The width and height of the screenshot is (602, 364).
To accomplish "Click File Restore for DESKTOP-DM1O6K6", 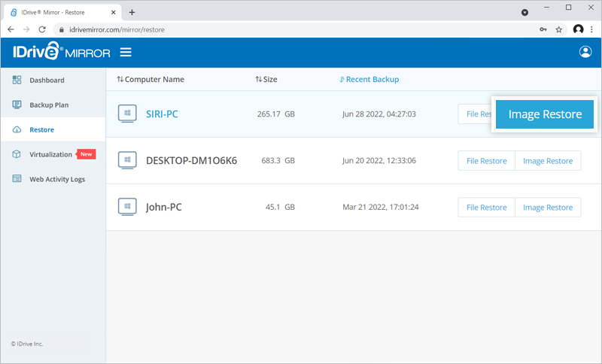I will tap(486, 161).
